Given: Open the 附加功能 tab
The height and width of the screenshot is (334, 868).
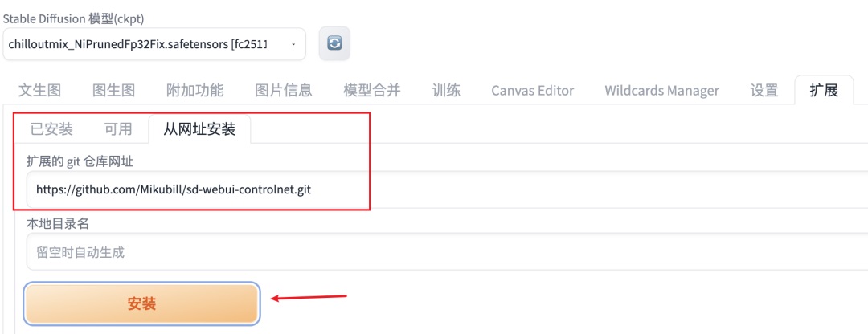Looking at the screenshot, I should [x=194, y=90].
